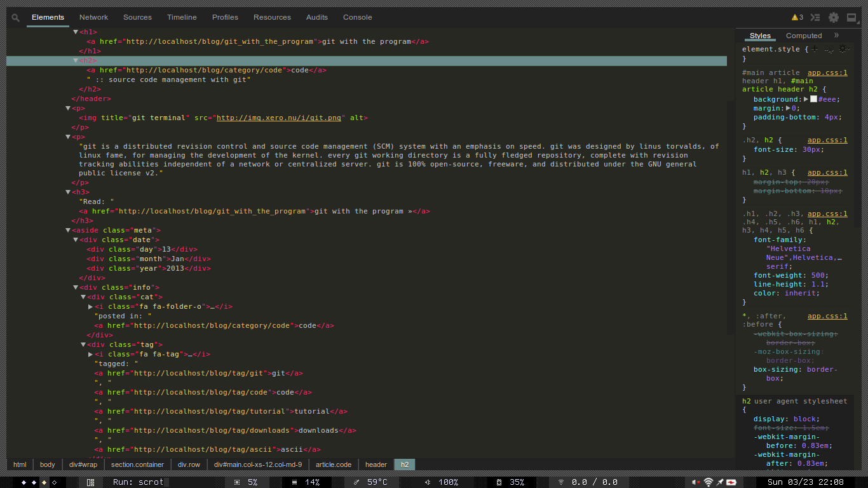Open the img.xero.nu git.png source link
The width and height of the screenshot is (868, 488).
click(x=279, y=118)
